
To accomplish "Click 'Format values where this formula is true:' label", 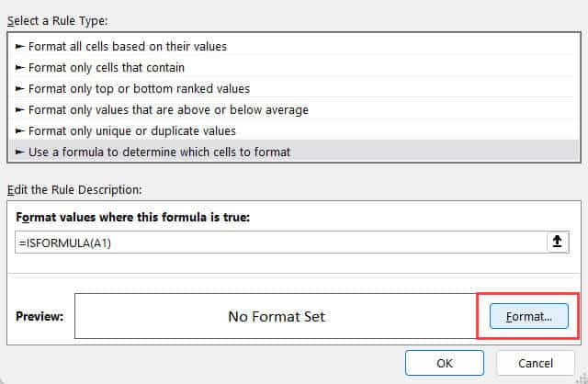I will pos(135,217).
